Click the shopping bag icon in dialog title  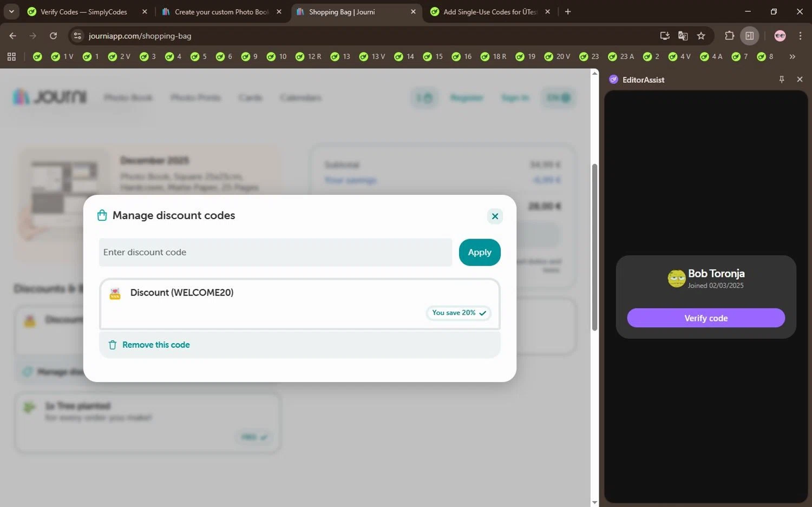102,215
